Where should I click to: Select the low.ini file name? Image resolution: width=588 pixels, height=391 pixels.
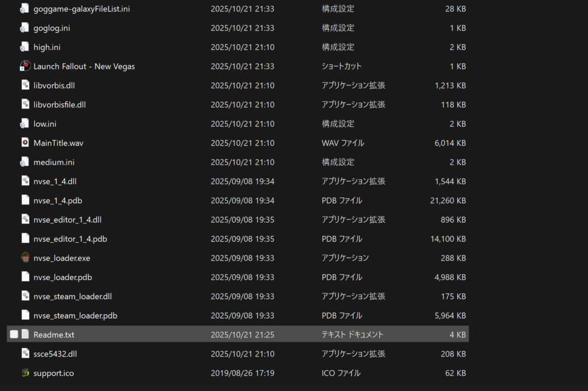tap(45, 123)
